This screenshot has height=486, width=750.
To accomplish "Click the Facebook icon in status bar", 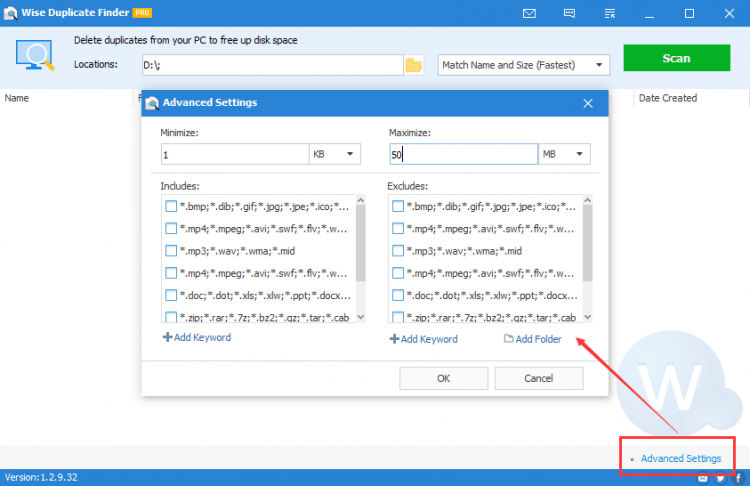I will pos(737,478).
